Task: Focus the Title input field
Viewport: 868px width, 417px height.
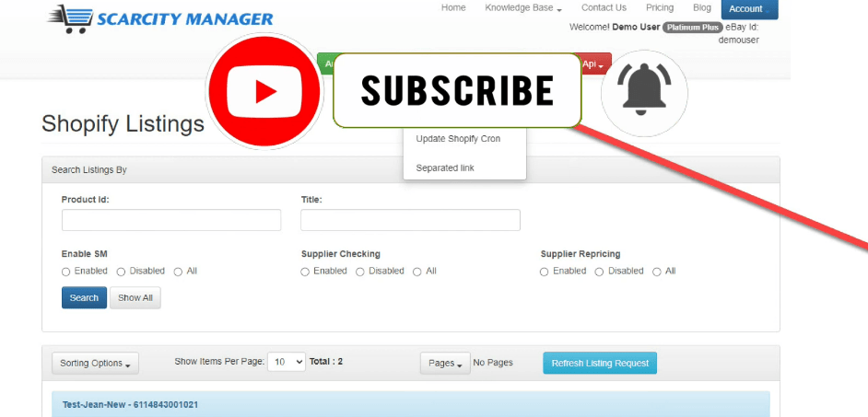Action: [410, 220]
